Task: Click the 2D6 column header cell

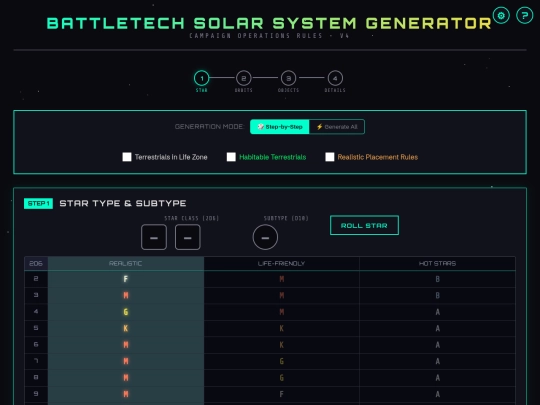Action: coord(36,263)
